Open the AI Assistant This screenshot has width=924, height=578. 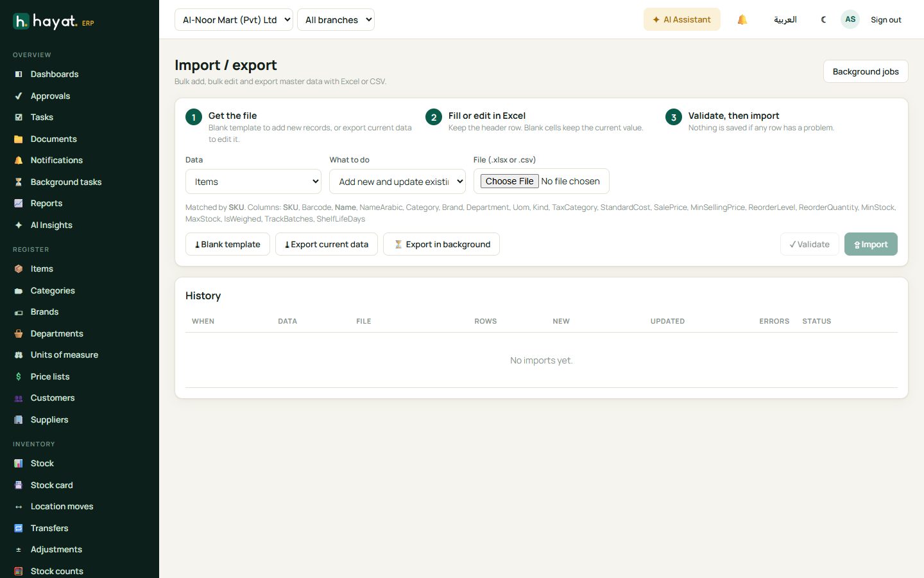click(x=681, y=20)
